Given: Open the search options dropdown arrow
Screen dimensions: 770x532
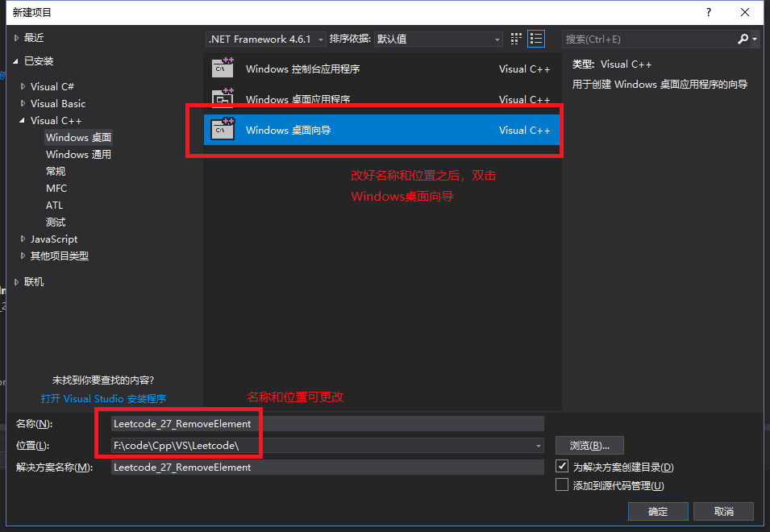Looking at the screenshot, I should pyautogui.click(x=755, y=39).
